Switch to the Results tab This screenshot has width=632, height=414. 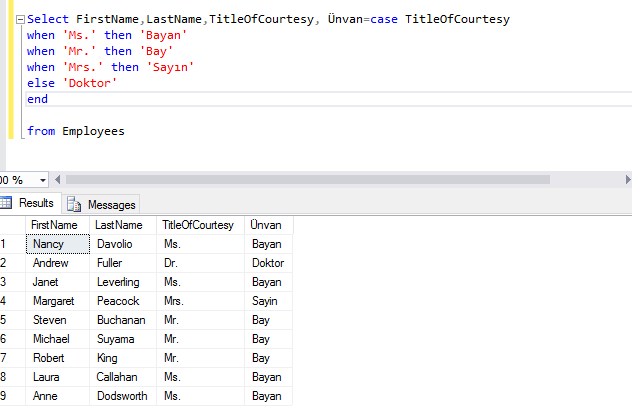tap(30, 203)
